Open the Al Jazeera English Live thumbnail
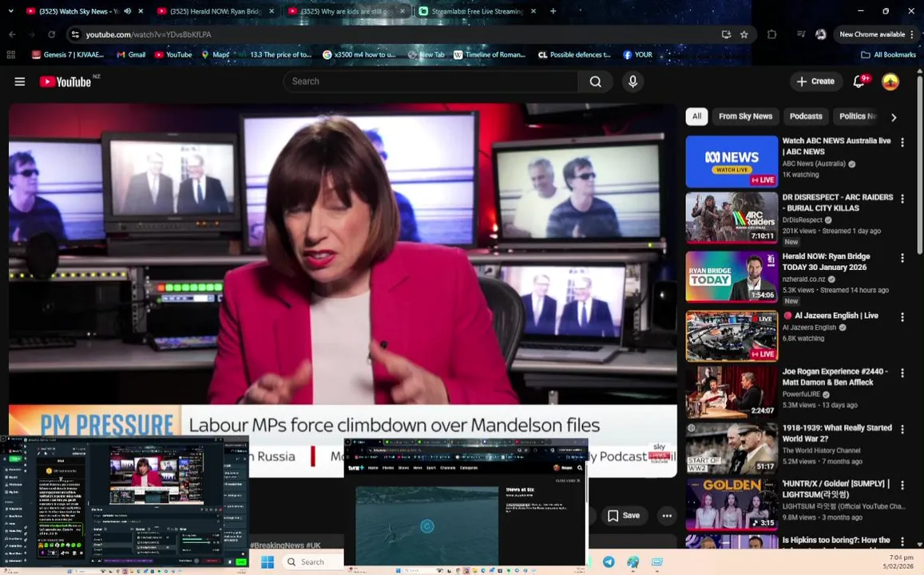The height and width of the screenshot is (575, 924). click(732, 335)
